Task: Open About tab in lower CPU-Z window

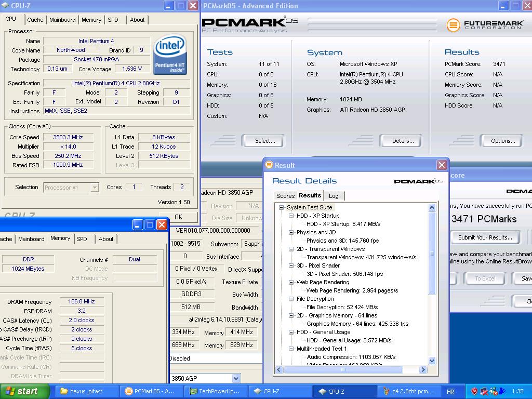Action: (x=106, y=239)
